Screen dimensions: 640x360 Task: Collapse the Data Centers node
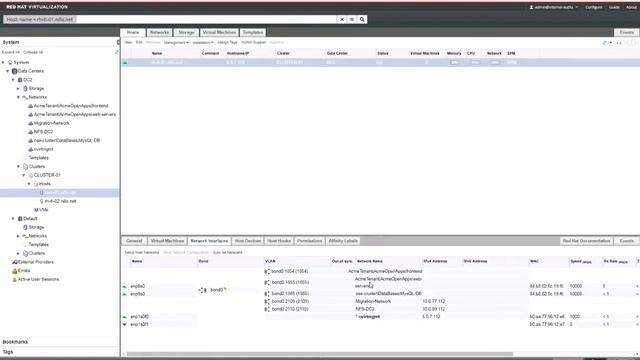coord(7,71)
